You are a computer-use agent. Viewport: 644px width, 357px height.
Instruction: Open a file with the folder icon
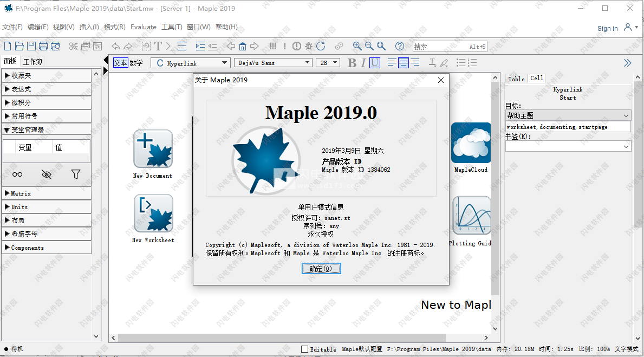tap(19, 46)
